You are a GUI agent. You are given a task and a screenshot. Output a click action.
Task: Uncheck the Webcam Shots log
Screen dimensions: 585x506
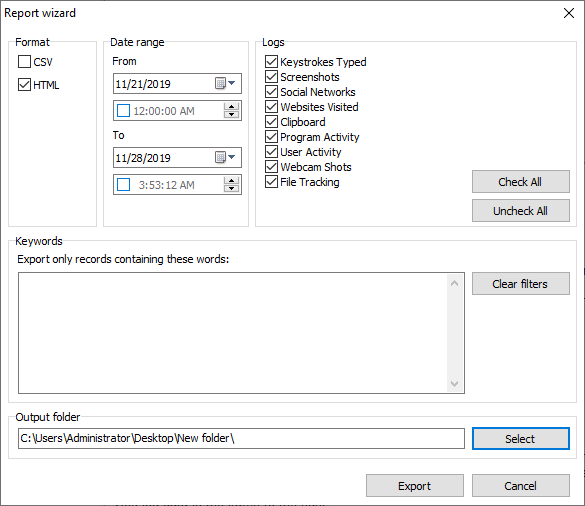(x=271, y=167)
